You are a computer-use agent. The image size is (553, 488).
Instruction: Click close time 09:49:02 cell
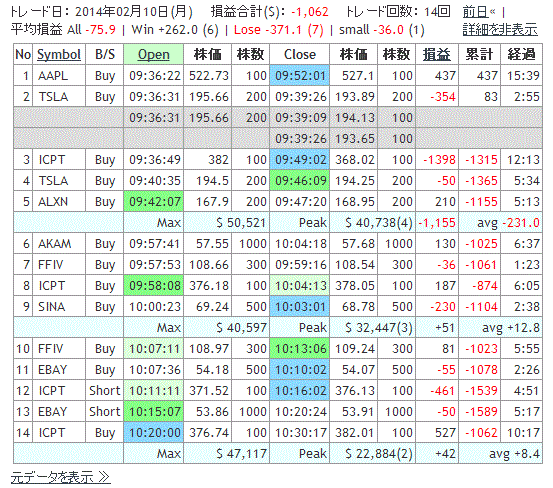(x=300, y=159)
